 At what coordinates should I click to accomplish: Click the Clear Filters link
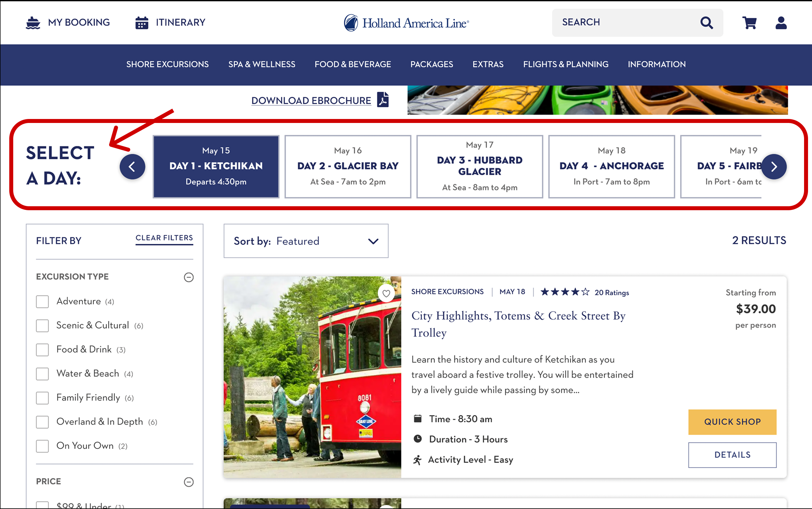[x=164, y=238]
